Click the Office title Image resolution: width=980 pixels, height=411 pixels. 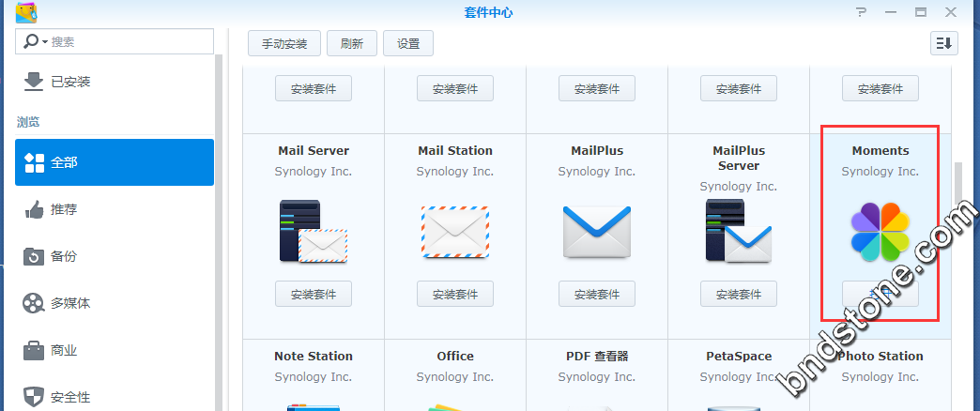(x=455, y=356)
